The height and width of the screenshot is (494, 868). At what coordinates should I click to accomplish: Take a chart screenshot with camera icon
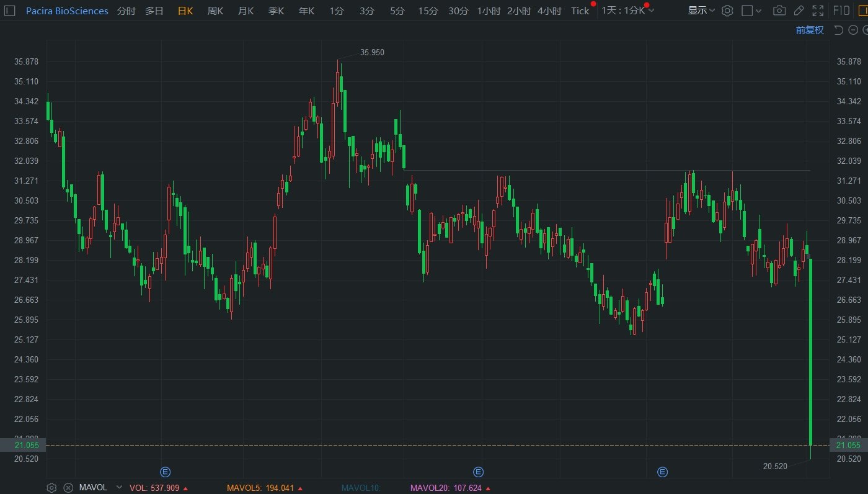(779, 11)
